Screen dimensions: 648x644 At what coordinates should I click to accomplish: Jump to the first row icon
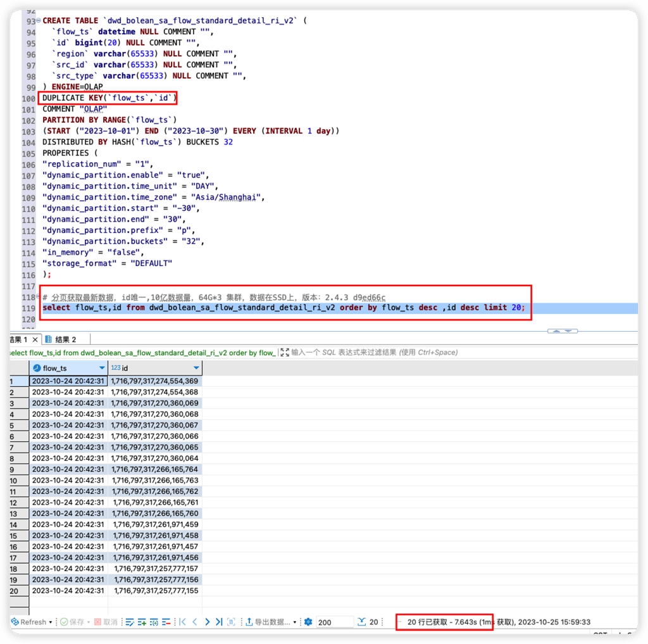[x=182, y=622]
